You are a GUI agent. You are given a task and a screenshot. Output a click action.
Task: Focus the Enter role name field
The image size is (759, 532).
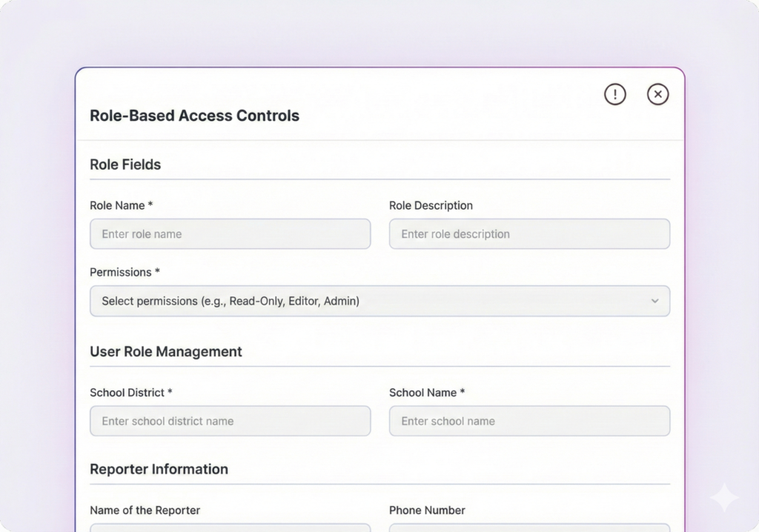pyautogui.click(x=230, y=234)
